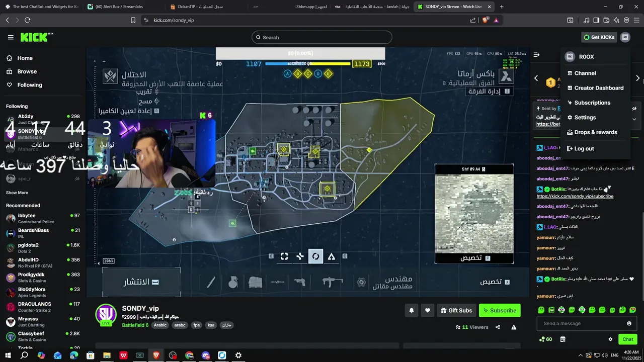Click the Get KICKs button
The image size is (644, 362).
(x=599, y=37)
